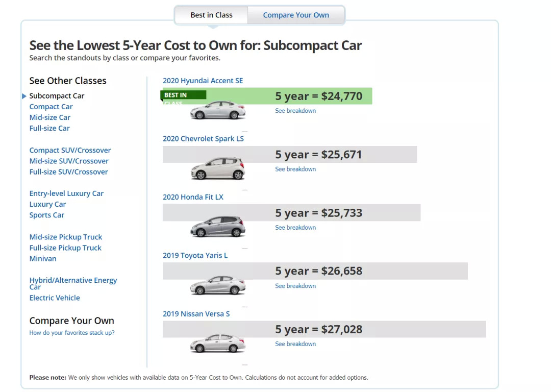See breakdown for Honda Fit LX
Screen dimensions: 551x392
pos(295,227)
